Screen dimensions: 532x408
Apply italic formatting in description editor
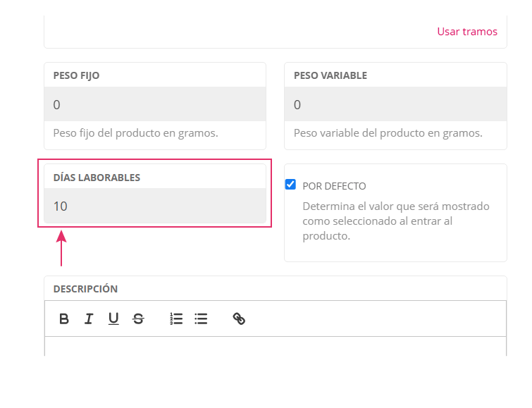click(89, 319)
